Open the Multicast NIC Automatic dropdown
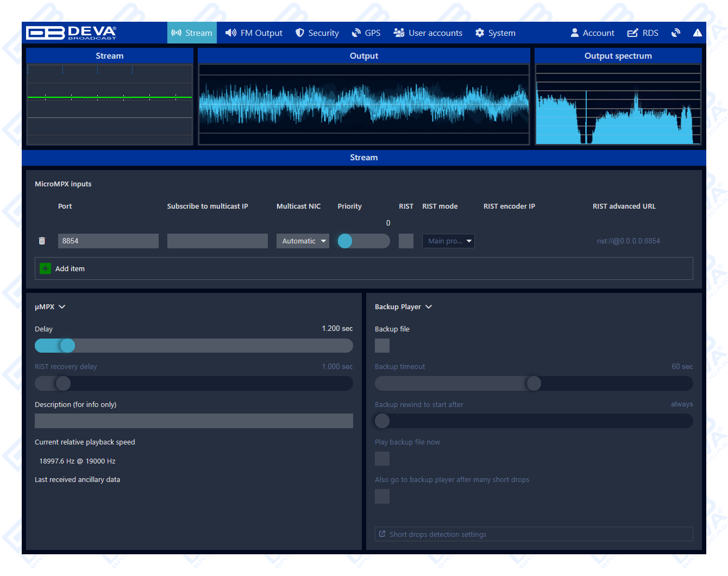The height and width of the screenshot is (576, 728). coord(303,241)
